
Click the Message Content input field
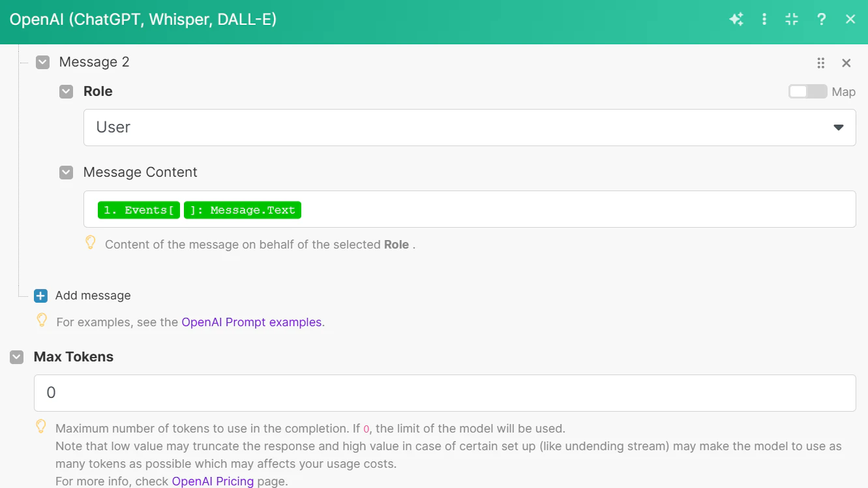click(x=470, y=209)
